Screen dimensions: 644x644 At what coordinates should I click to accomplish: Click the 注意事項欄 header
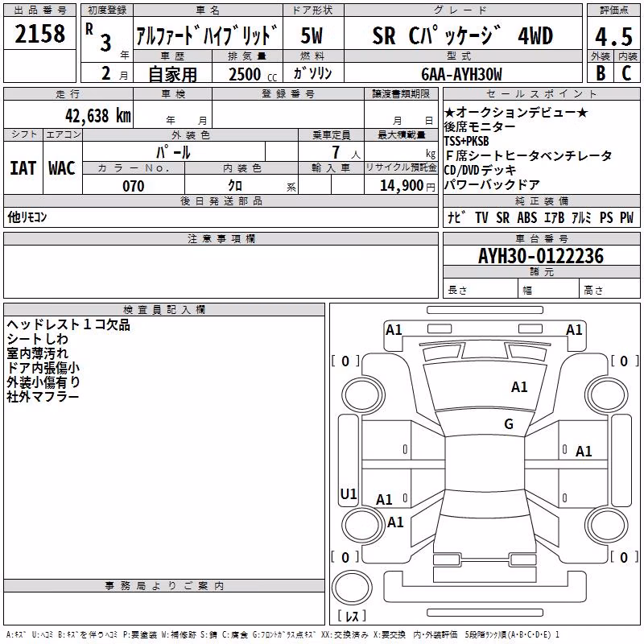coord(221,238)
